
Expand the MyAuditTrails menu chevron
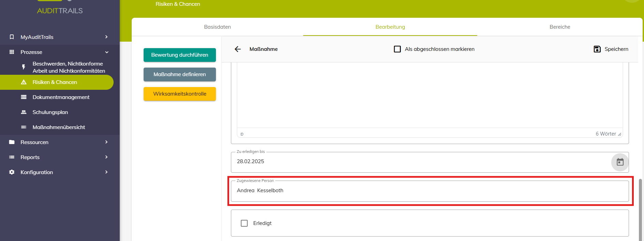tap(106, 37)
